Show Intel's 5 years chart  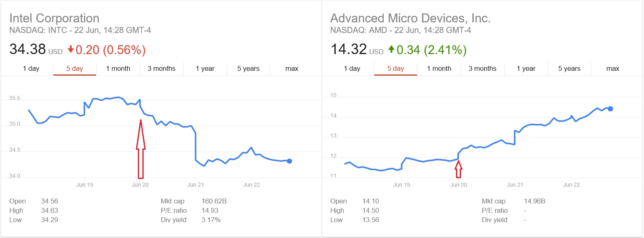(248, 68)
